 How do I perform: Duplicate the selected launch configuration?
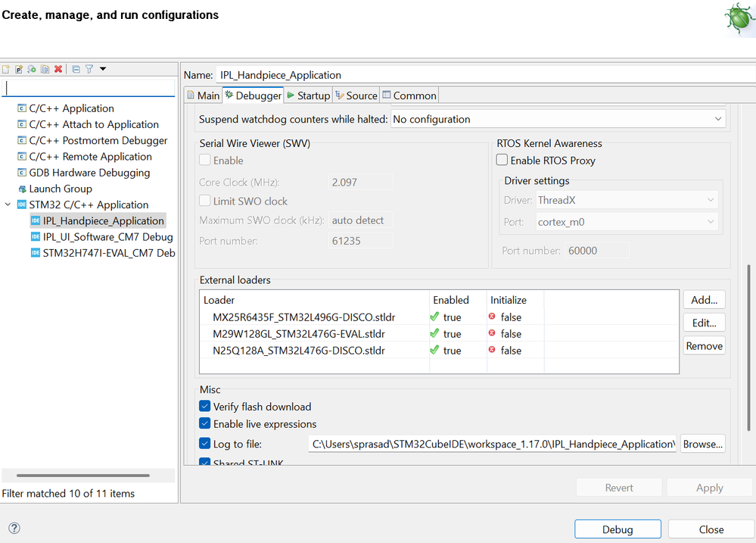[45, 69]
